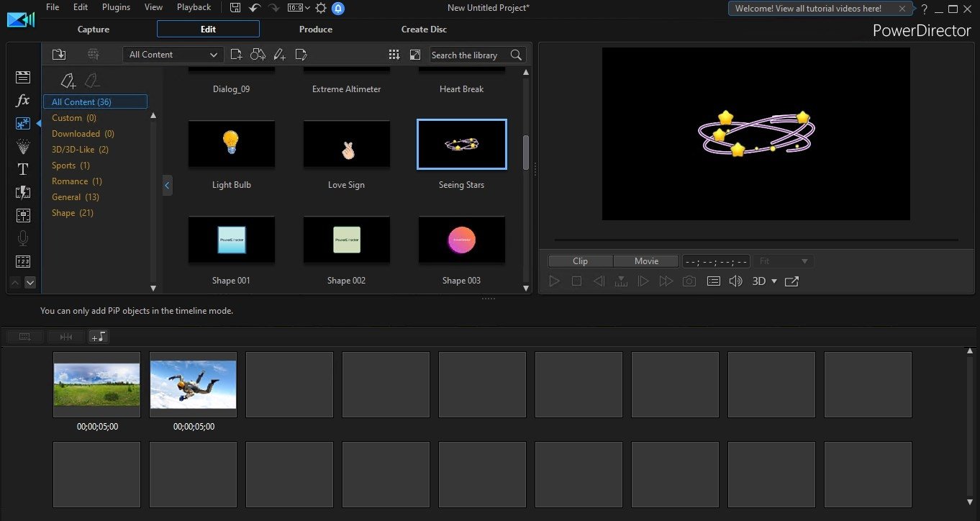Open the File menu
This screenshot has height=521, width=980.
[53, 7]
